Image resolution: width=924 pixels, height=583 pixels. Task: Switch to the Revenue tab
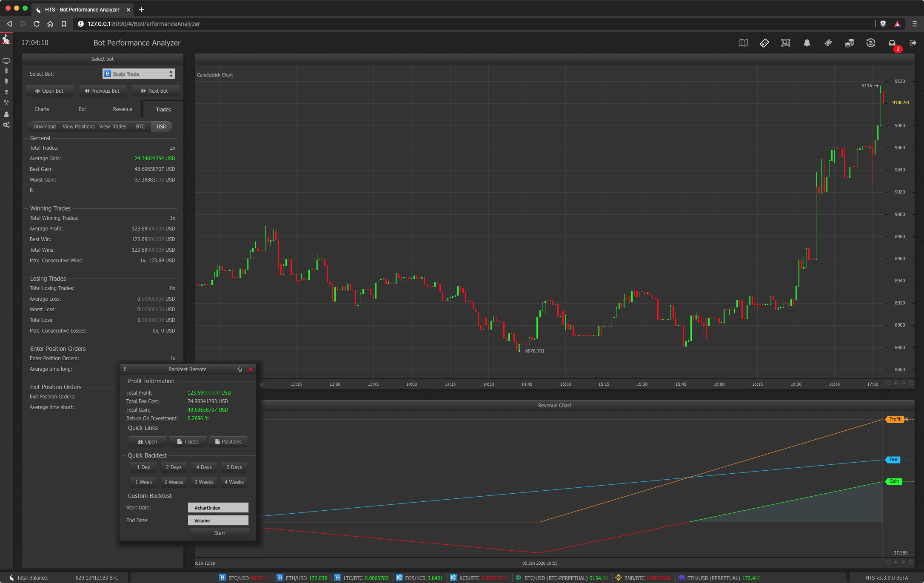click(123, 109)
